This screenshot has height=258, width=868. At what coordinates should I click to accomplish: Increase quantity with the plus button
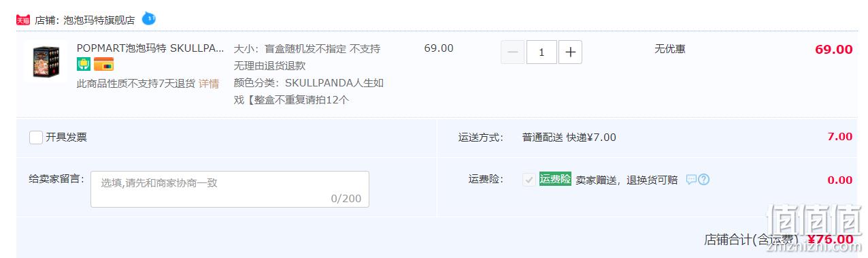570,52
